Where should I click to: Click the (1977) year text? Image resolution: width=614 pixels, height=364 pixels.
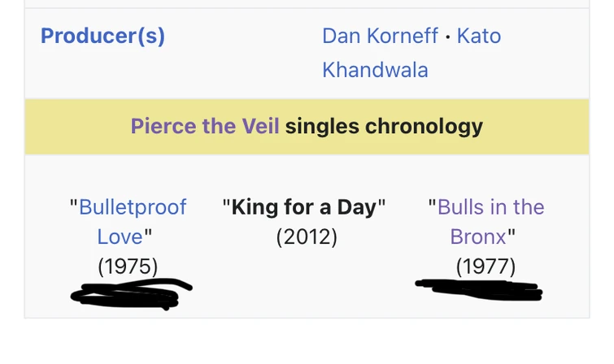point(486,266)
